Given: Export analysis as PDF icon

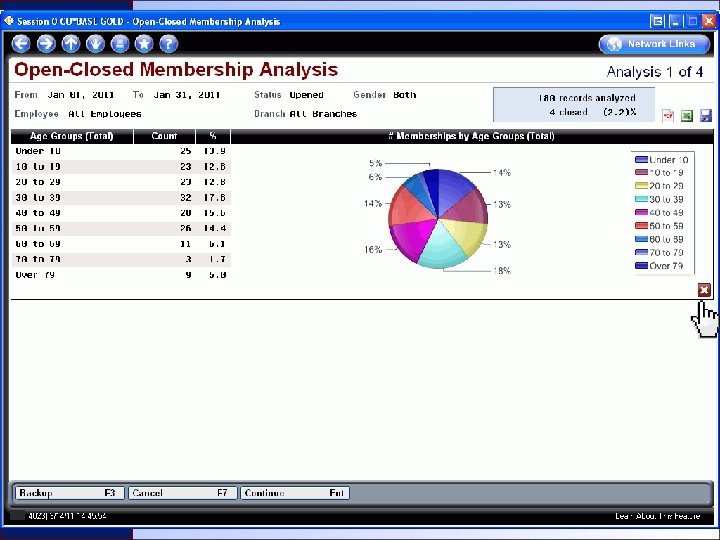Looking at the screenshot, I should point(668,116).
